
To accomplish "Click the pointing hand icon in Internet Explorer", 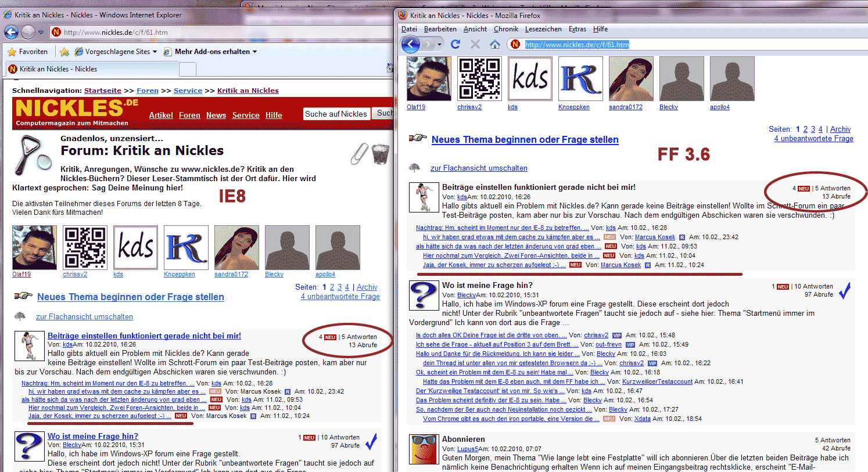I will 23,296.
